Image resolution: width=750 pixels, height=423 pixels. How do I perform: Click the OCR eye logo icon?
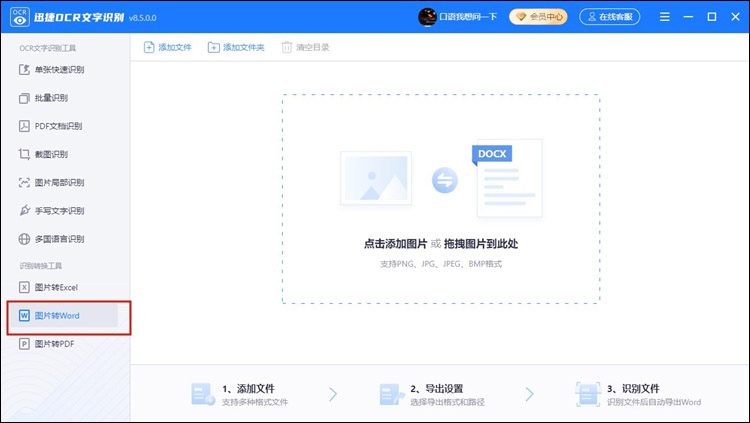click(20, 17)
